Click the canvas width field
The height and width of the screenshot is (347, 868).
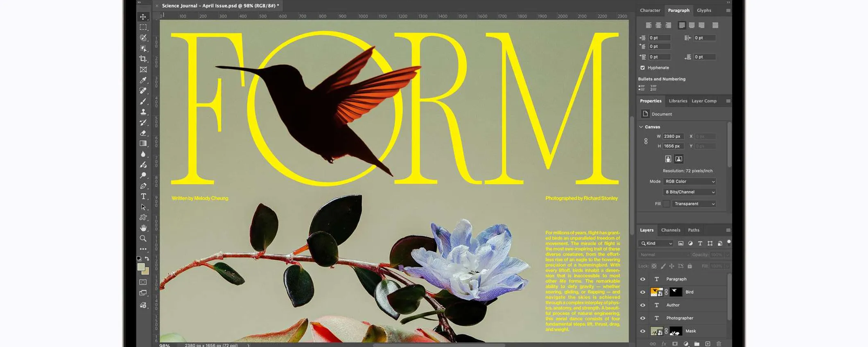click(673, 136)
